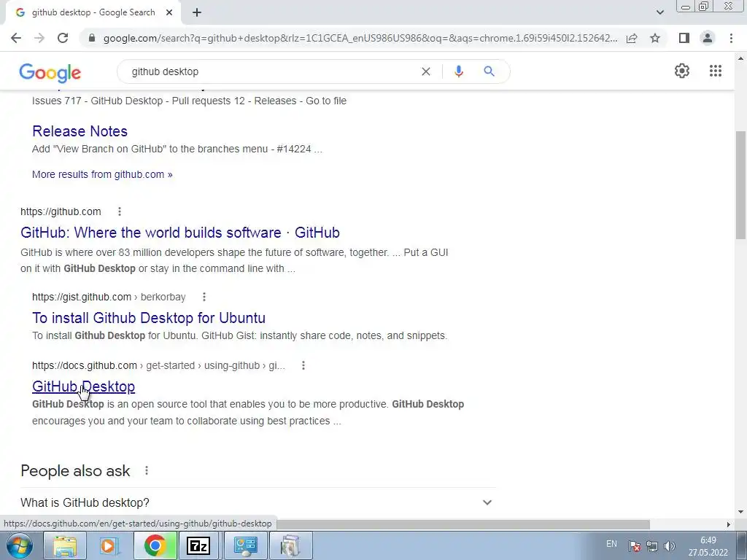Screen dimensions: 747x560
Task: Share this page using share icon
Action: 632,38
